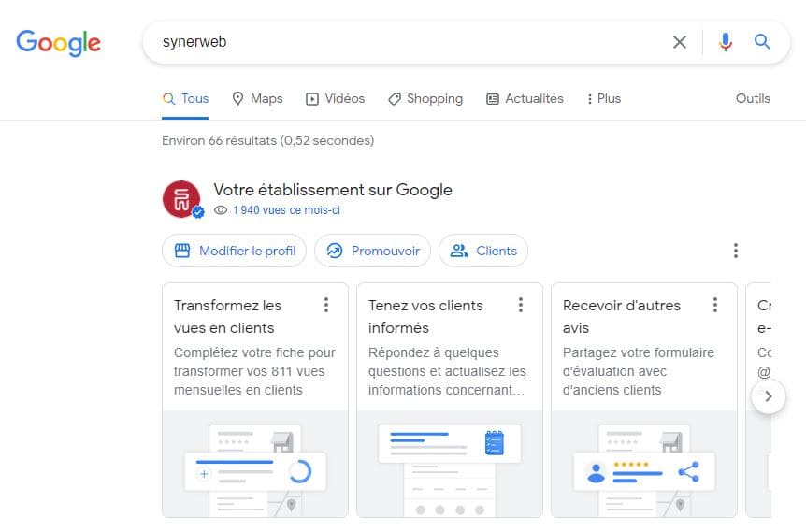Submit search with the magnifying glass icon
The image size is (806, 532).
[762, 42]
